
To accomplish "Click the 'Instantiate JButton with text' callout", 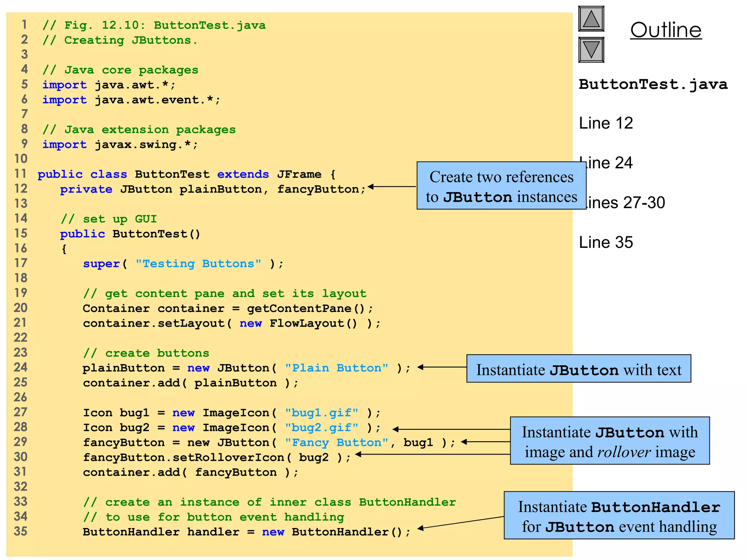I will pos(578,369).
